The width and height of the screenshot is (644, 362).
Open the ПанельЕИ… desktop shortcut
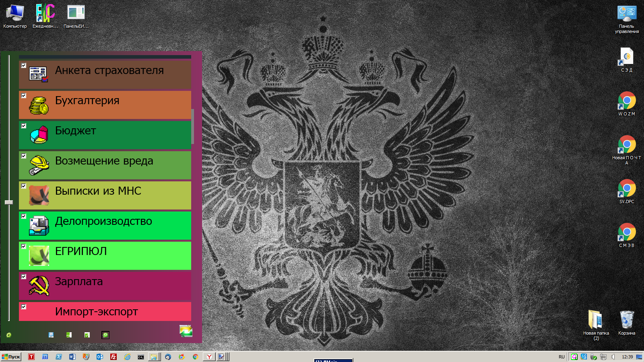click(76, 16)
